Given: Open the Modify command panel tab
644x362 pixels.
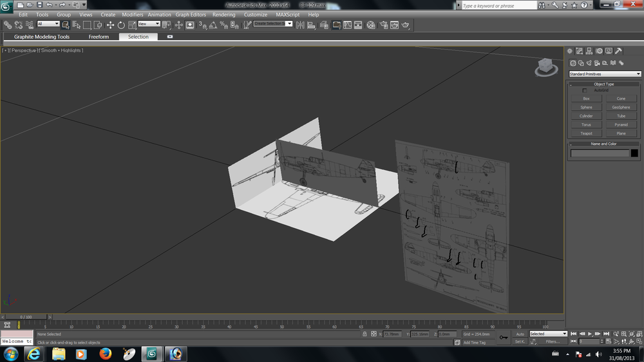Looking at the screenshot, I should tap(580, 51).
